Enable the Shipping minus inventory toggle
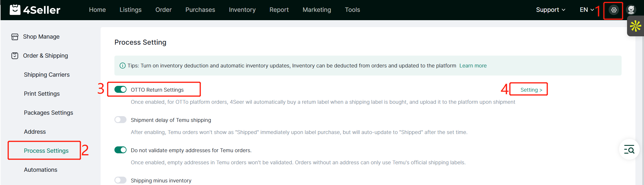 [120, 180]
